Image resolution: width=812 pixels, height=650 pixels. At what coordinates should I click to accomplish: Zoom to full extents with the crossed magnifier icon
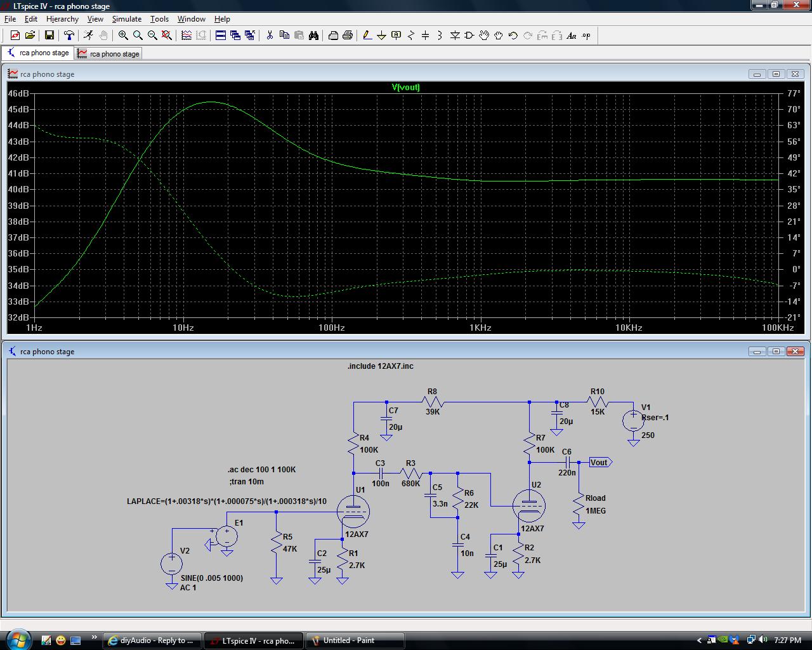tap(167, 36)
